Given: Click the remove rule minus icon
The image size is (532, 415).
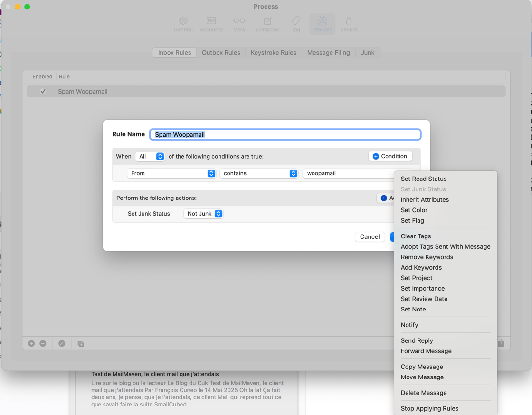Looking at the screenshot, I should pyautogui.click(x=43, y=343).
